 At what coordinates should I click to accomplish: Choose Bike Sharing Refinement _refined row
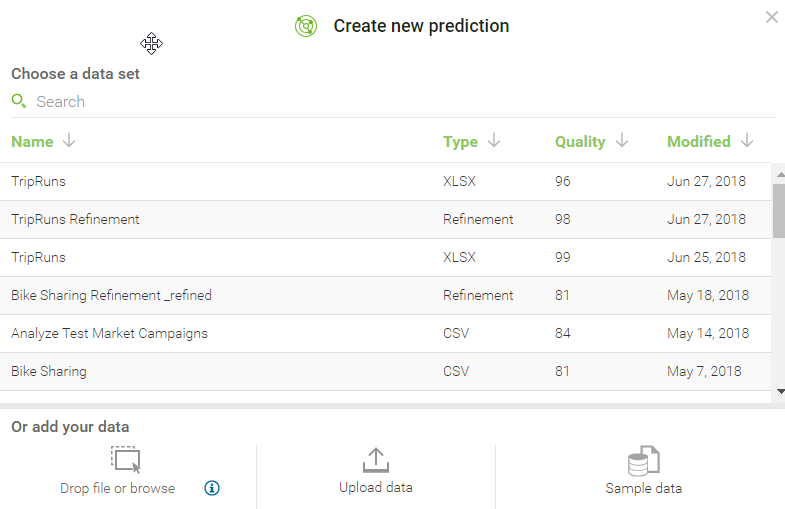pyautogui.click(x=111, y=295)
